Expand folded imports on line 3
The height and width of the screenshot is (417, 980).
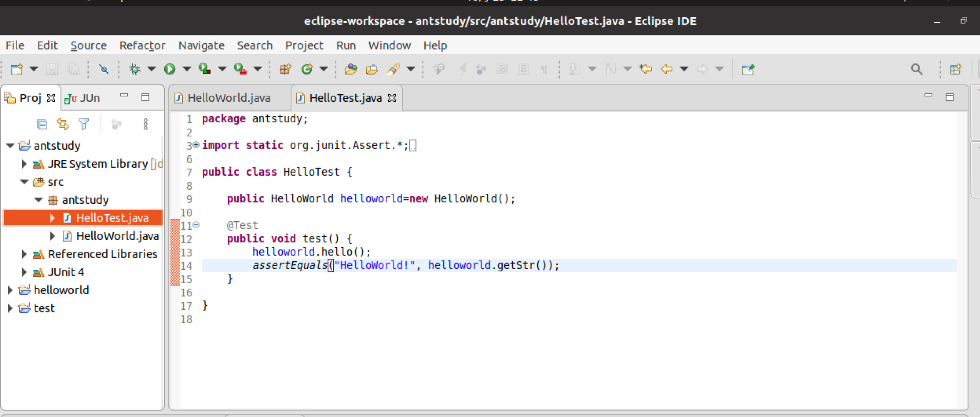point(196,145)
